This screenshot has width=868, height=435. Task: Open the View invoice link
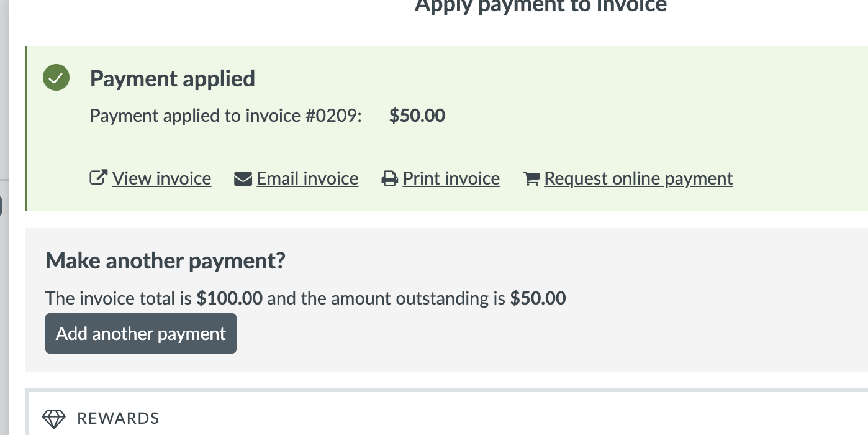pos(161,179)
